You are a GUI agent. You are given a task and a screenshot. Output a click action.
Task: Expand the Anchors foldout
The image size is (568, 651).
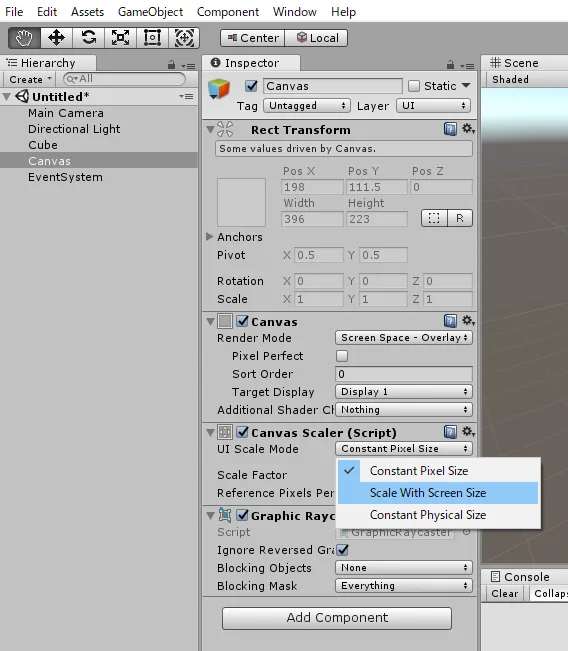pyautogui.click(x=210, y=237)
